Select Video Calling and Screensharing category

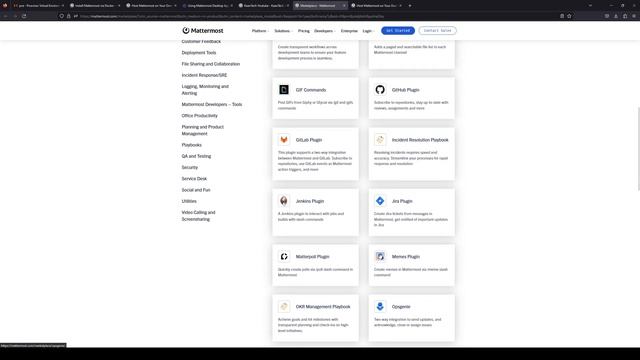click(198, 216)
